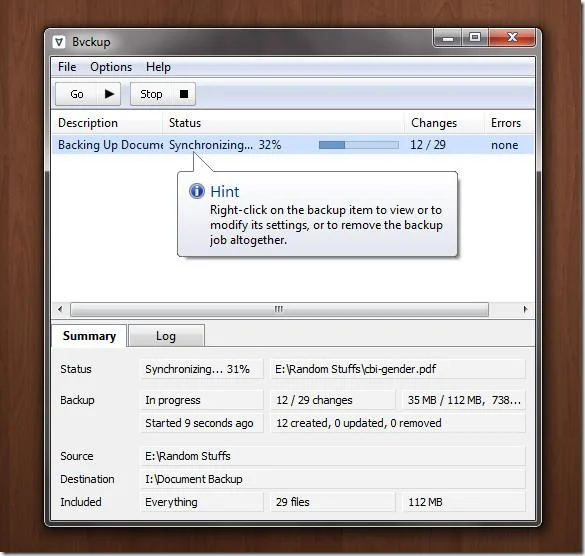Click the right scroll arrow of list
585x556 pixels.
point(525,309)
